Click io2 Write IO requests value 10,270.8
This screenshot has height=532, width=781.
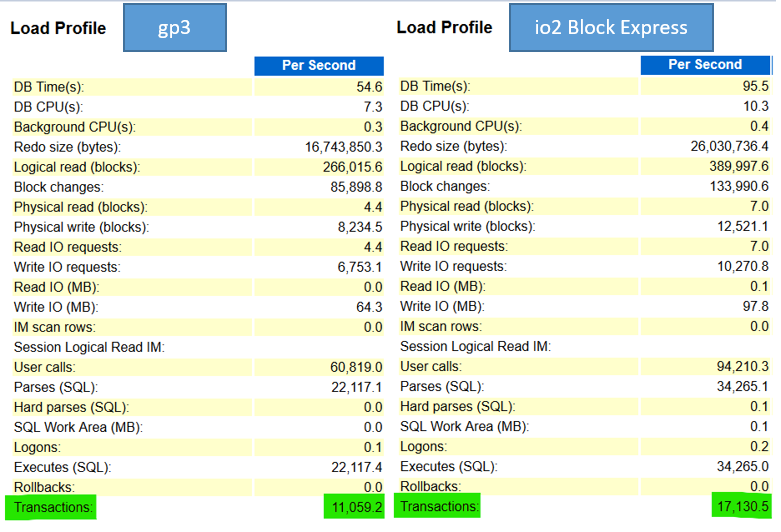pyautogui.click(x=743, y=266)
